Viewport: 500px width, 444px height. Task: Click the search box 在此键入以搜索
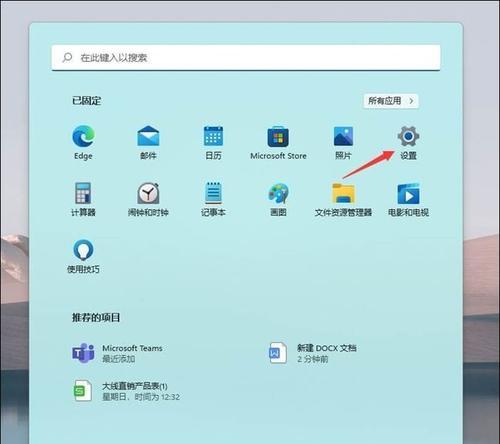click(x=246, y=58)
